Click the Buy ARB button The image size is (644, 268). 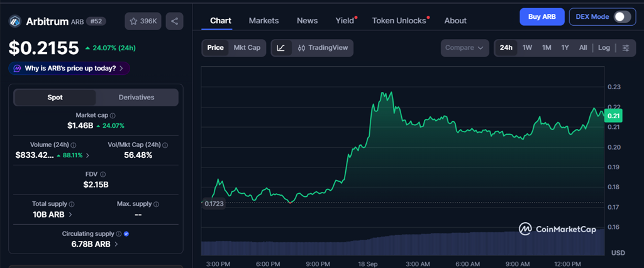point(541,17)
